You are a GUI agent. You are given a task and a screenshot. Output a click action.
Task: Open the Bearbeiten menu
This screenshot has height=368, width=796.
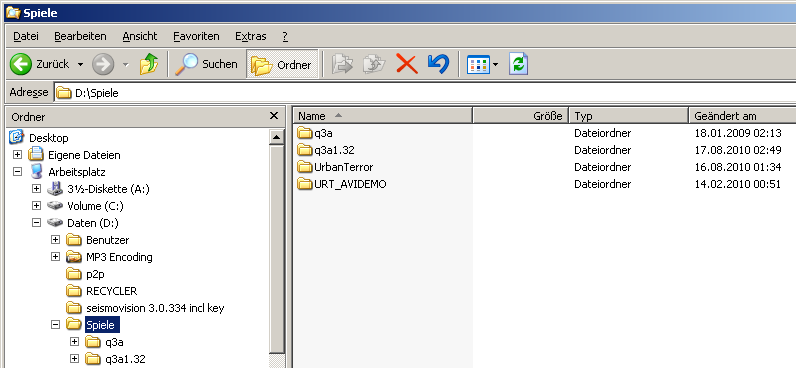80,37
